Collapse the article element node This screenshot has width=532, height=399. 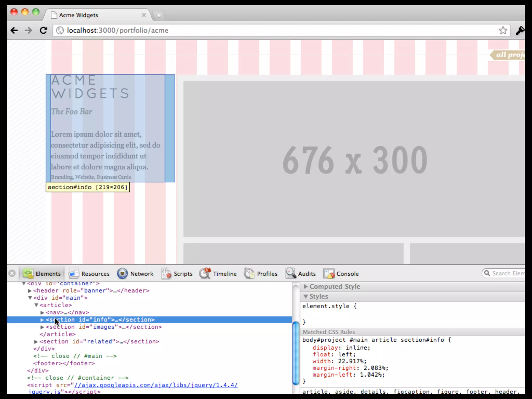[36, 305]
